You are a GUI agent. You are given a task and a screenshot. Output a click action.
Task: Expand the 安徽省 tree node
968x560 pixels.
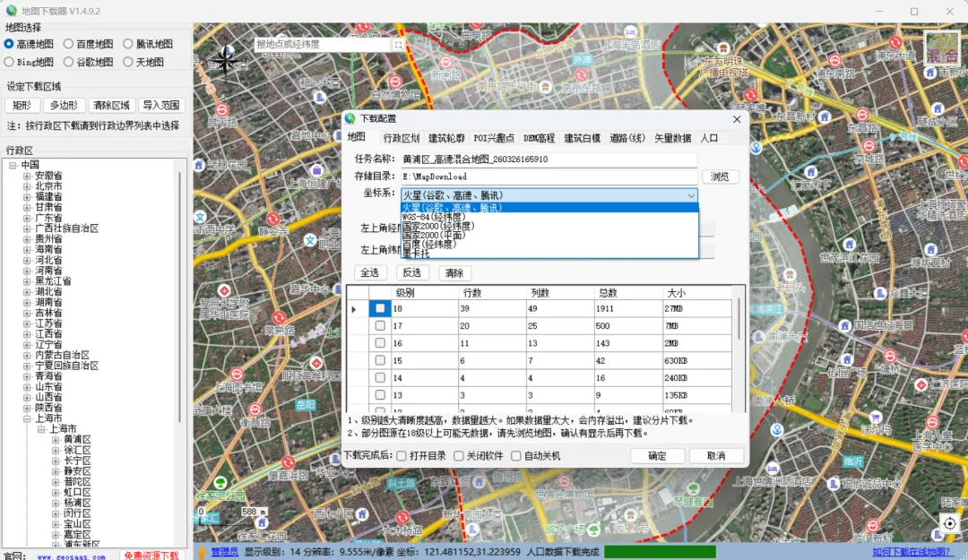pos(27,176)
